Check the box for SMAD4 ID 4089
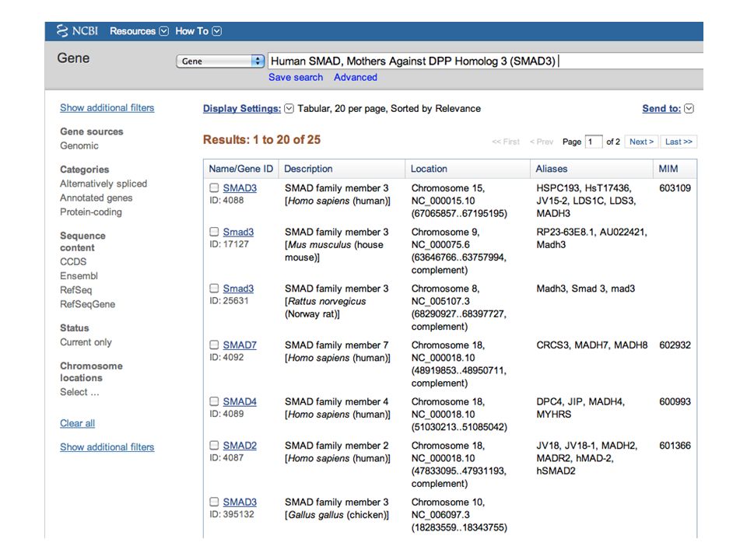 [x=215, y=401]
